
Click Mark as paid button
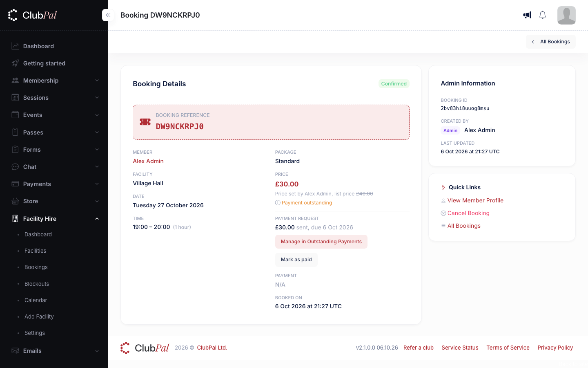coord(296,260)
